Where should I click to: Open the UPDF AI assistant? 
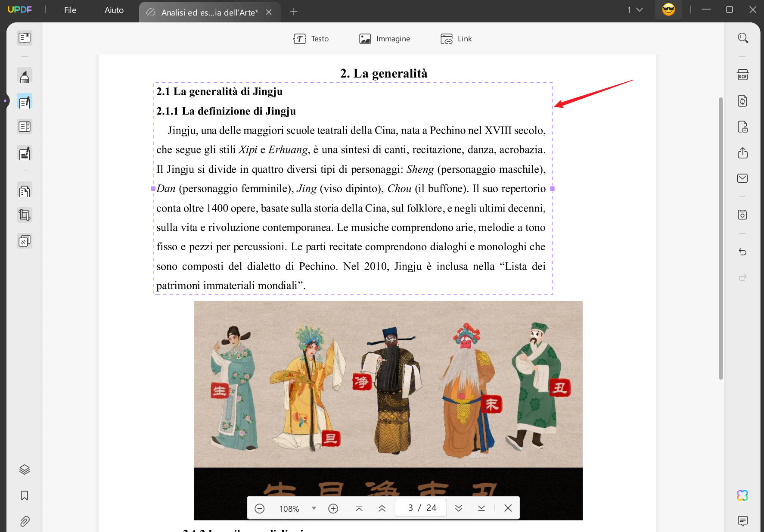pos(742,495)
